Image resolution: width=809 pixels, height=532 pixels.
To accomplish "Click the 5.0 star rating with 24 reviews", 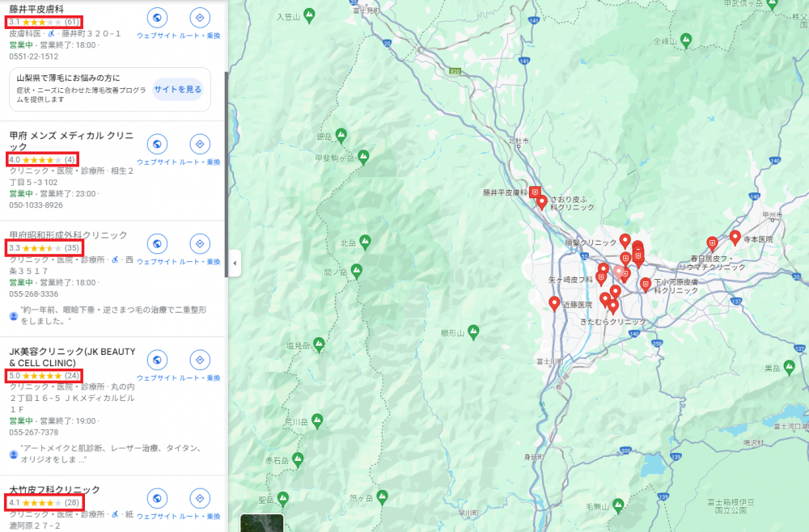I will click(44, 376).
